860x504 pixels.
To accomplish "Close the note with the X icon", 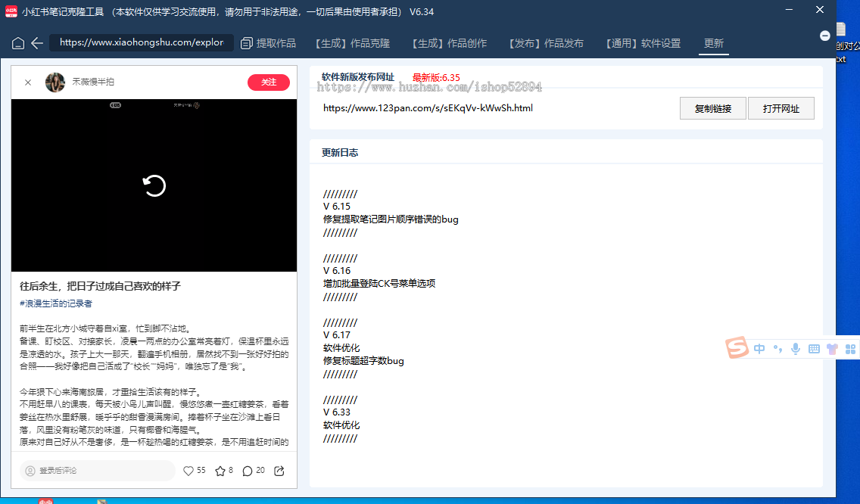I will click(x=28, y=82).
